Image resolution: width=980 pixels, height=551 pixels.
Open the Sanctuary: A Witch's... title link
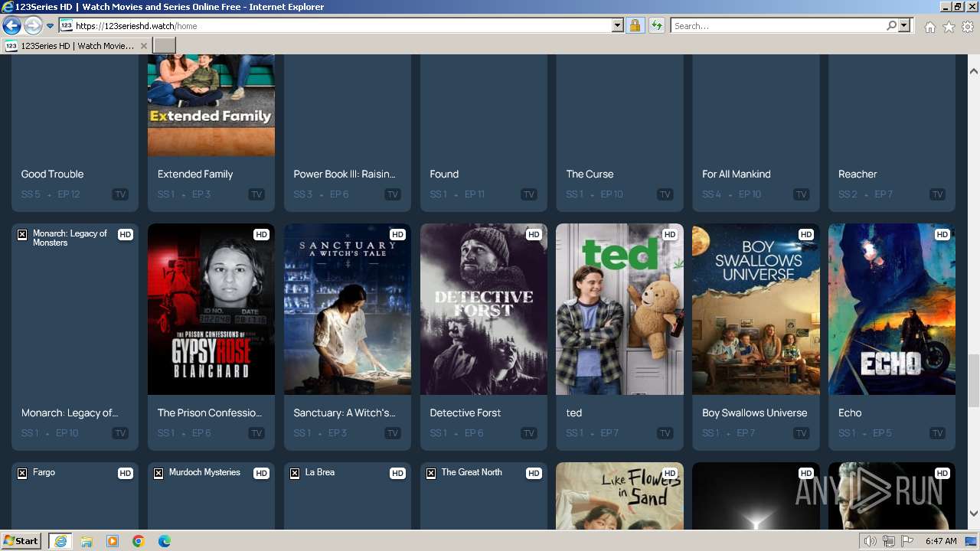(x=345, y=412)
